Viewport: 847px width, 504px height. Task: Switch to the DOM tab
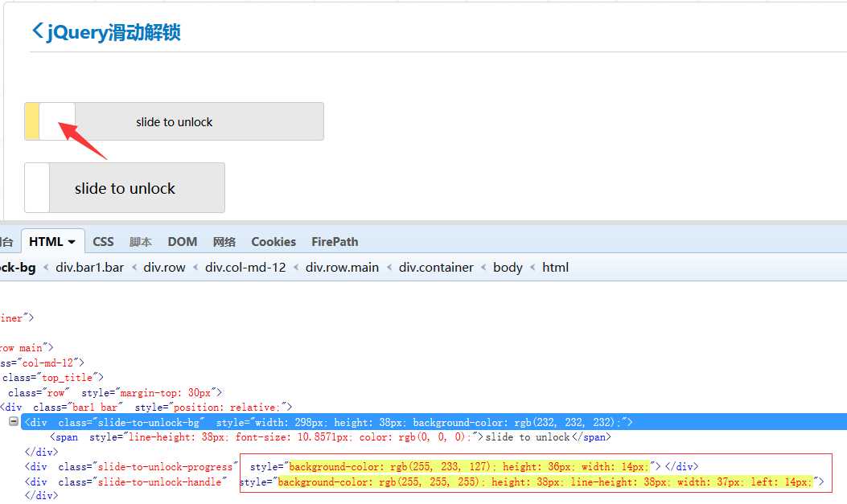[x=182, y=242]
